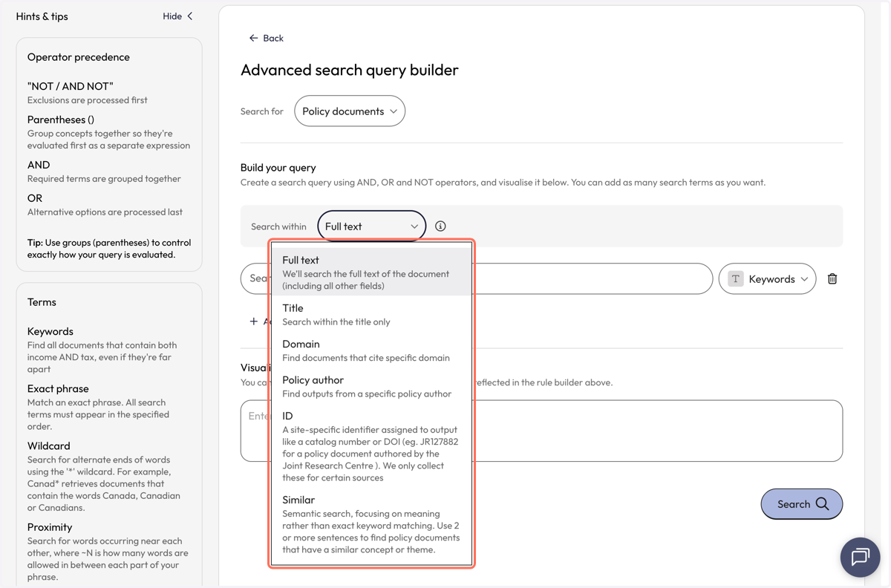Click the visualised query text area

(541, 431)
